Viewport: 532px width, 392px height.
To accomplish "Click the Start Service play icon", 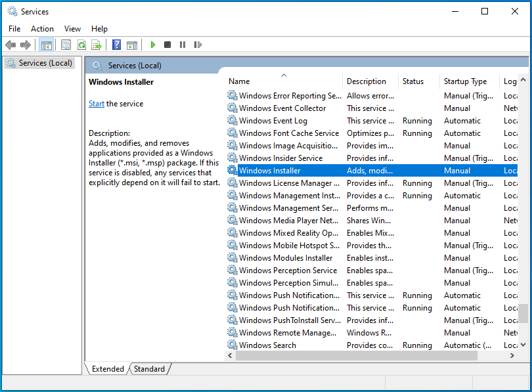I will (153, 45).
